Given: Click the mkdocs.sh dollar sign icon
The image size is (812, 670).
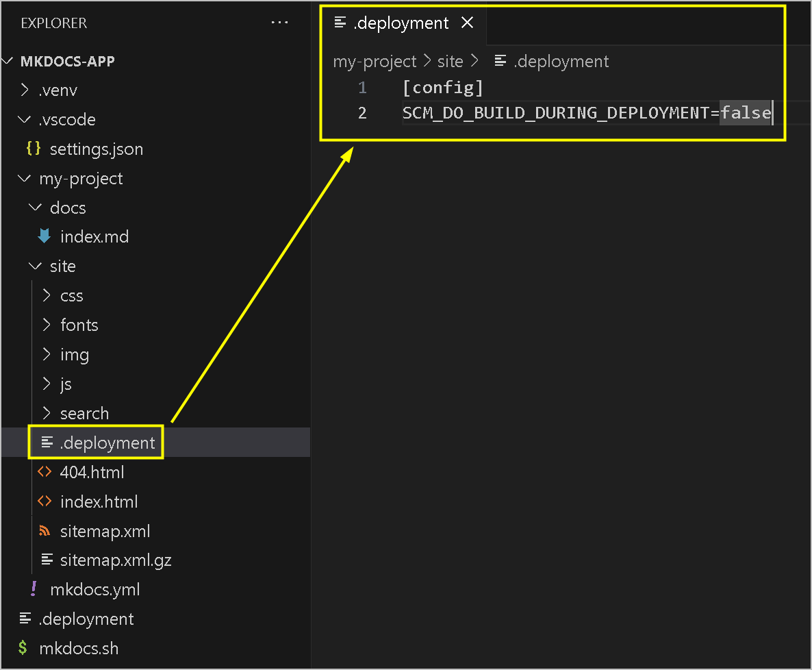Looking at the screenshot, I should click(23, 648).
